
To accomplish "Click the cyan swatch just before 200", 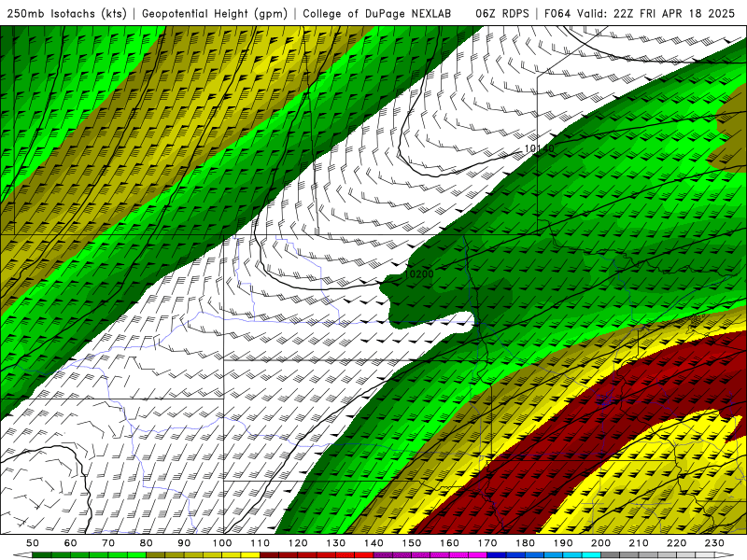I will coord(591,555).
